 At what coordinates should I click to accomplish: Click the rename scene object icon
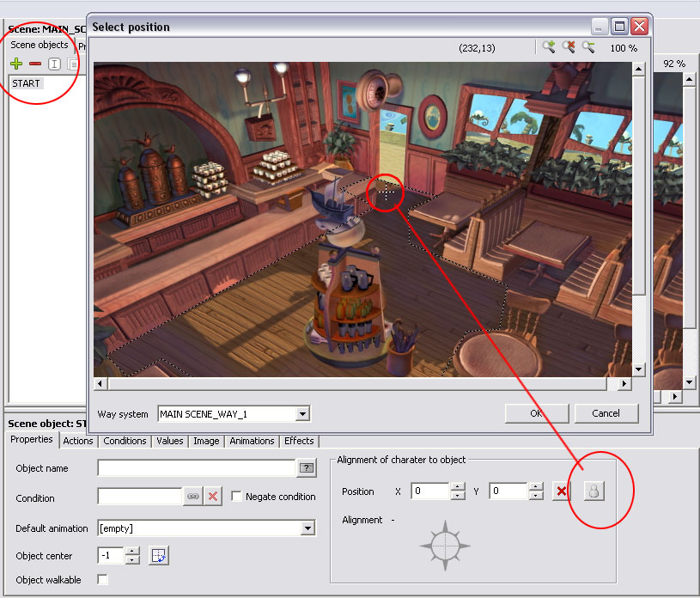(x=54, y=64)
